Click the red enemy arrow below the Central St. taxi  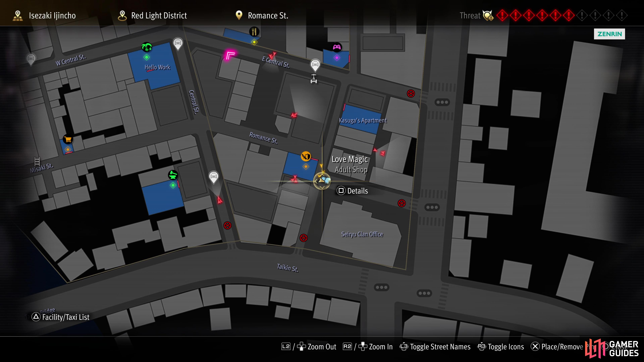[220, 200]
